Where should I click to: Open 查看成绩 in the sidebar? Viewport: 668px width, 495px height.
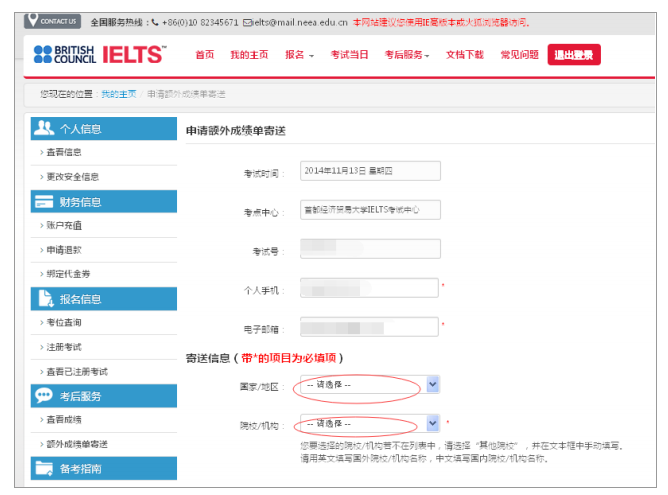(x=64, y=420)
